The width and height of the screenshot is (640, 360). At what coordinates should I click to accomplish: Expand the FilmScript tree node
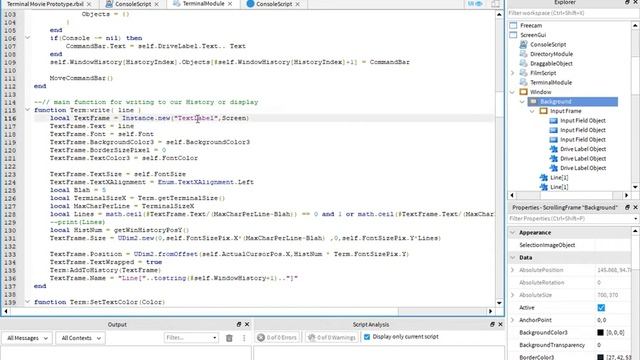pyautogui.click(x=513, y=73)
